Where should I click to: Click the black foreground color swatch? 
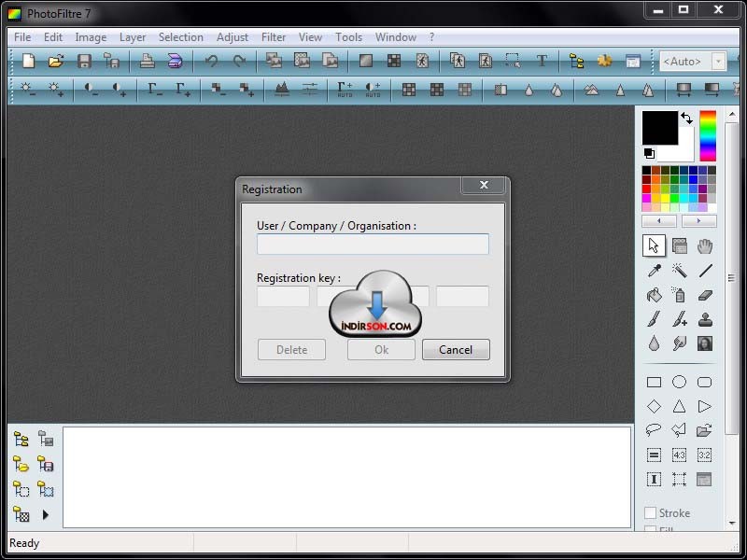[660, 128]
